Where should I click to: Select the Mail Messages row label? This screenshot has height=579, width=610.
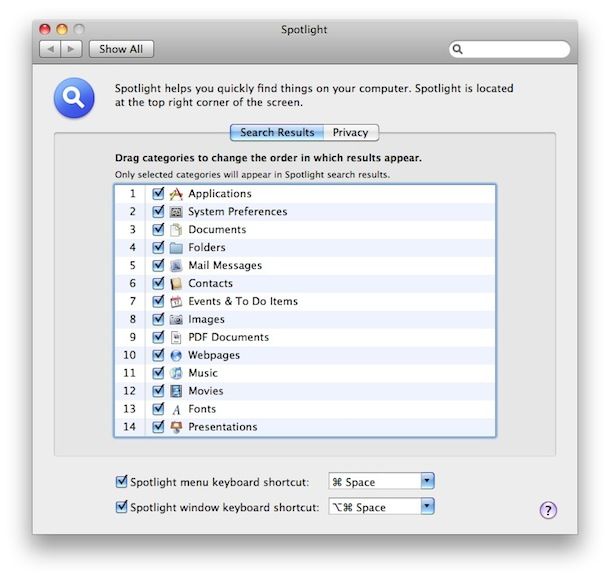(225, 265)
